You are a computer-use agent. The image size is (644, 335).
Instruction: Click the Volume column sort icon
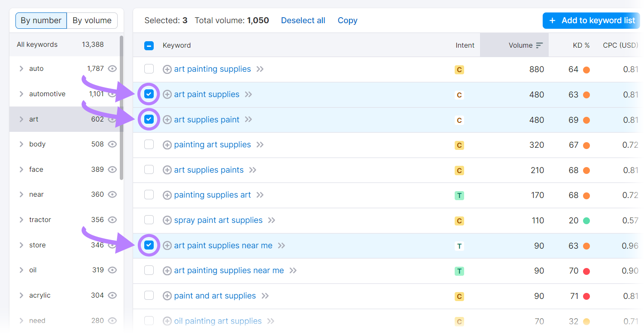coord(538,45)
